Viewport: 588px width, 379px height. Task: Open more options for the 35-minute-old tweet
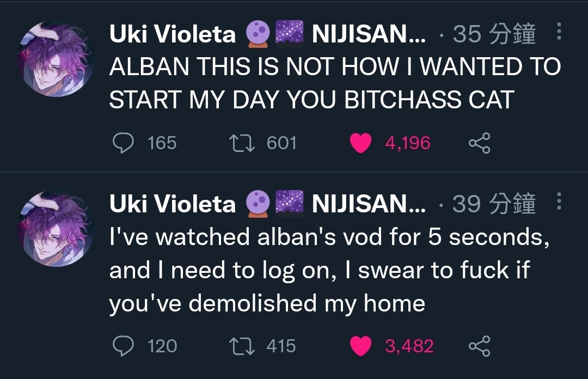tap(559, 31)
